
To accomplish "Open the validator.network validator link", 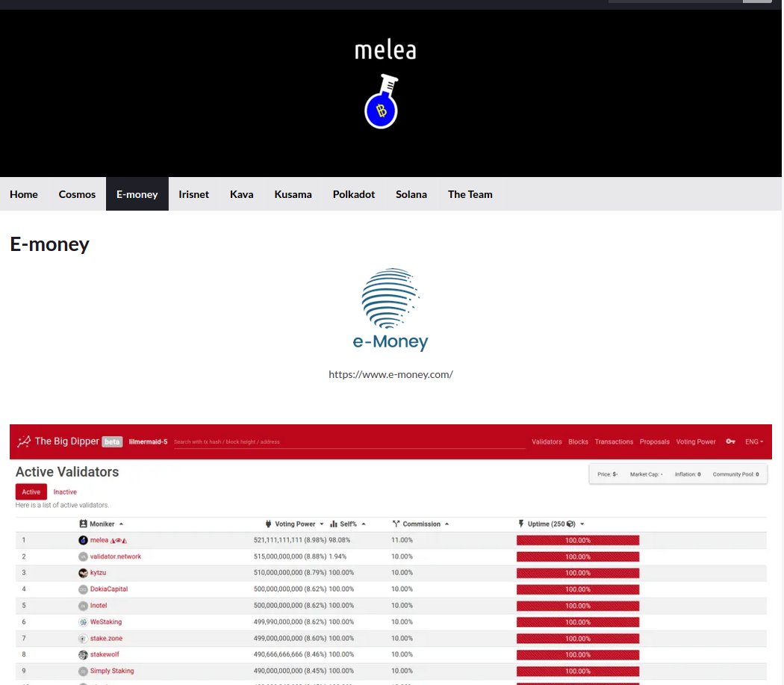I will pyautogui.click(x=116, y=557).
